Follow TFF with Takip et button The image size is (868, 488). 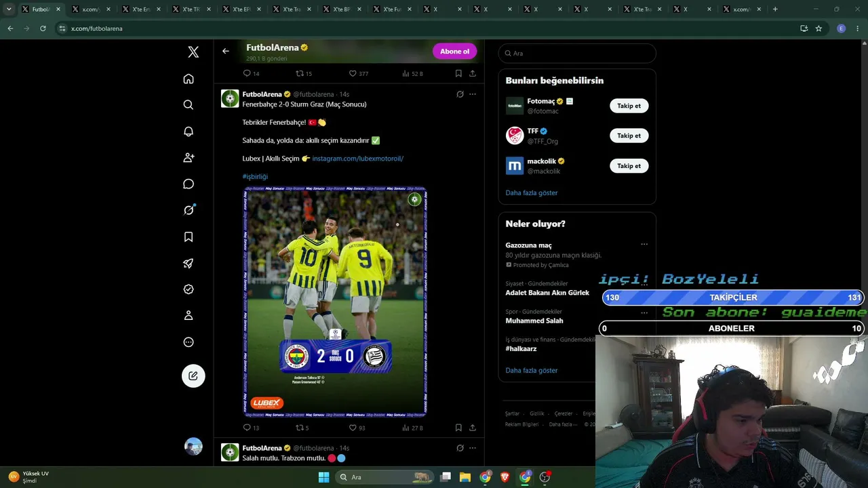tap(629, 136)
